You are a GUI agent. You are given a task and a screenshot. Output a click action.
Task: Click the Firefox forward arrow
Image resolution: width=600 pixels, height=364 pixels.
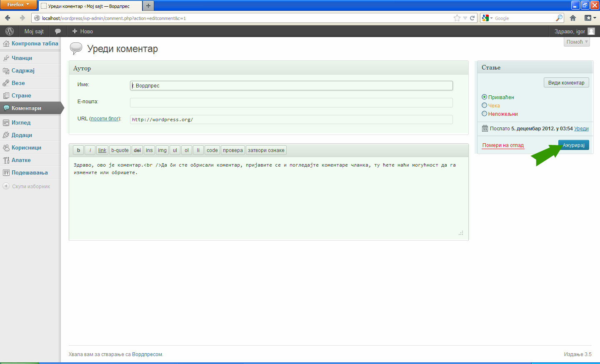click(22, 18)
